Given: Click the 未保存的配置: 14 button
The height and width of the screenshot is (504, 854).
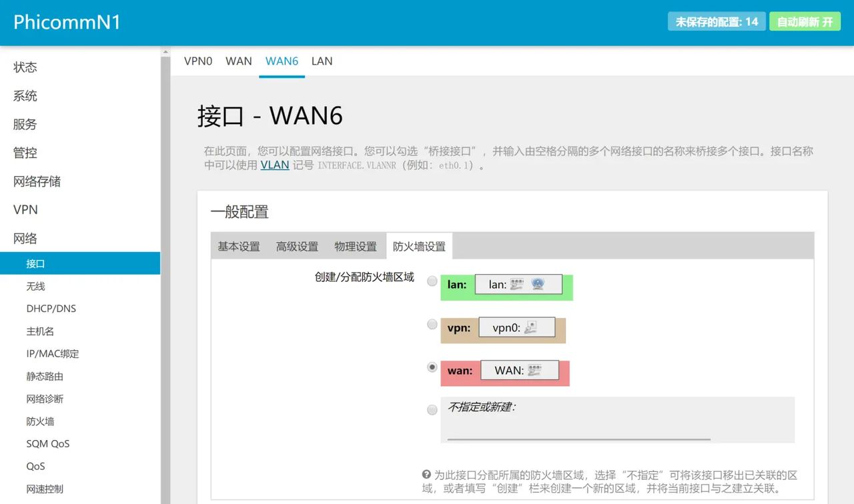Looking at the screenshot, I should click(x=716, y=21).
